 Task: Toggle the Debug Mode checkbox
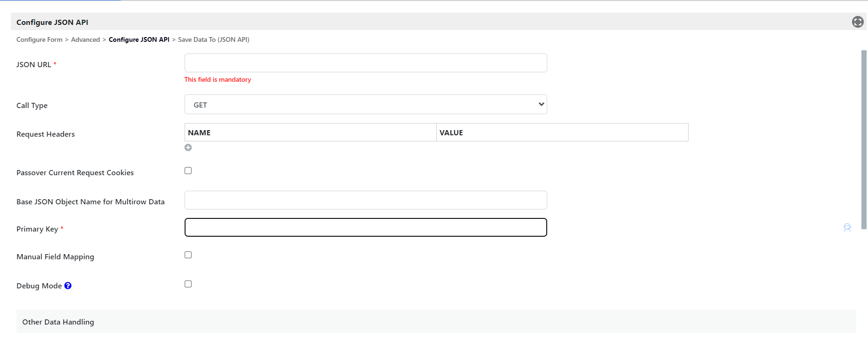click(188, 284)
